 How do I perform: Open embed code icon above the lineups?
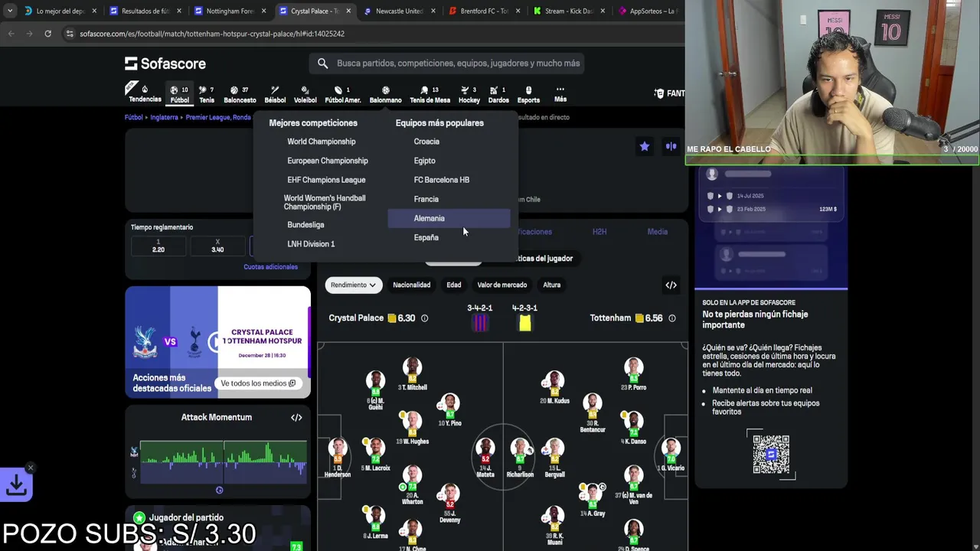[671, 285]
